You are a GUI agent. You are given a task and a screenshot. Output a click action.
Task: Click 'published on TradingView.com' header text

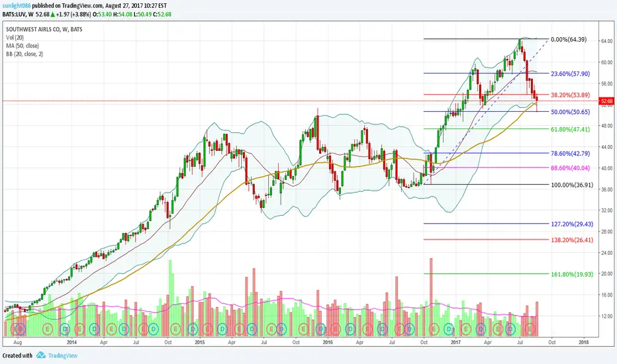point(68,6)
